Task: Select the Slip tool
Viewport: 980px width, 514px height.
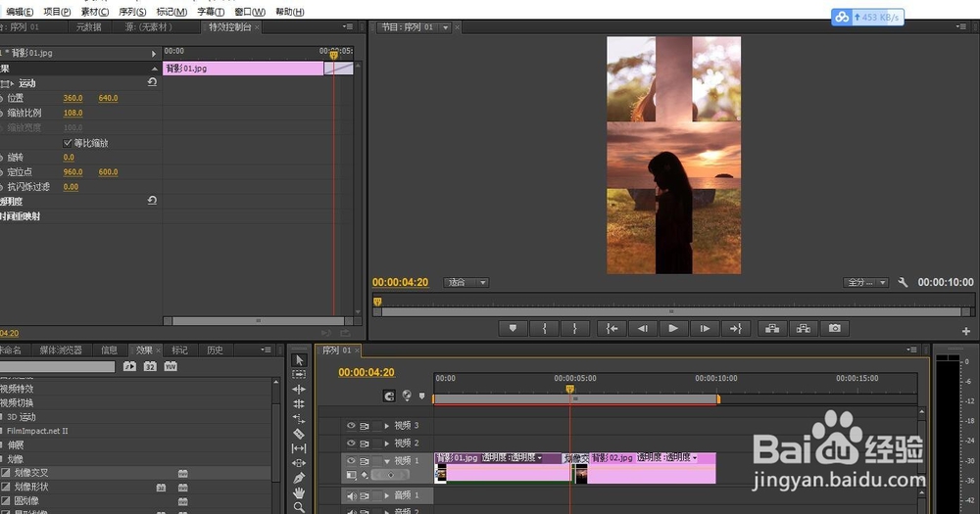Action: click(299, 448)
